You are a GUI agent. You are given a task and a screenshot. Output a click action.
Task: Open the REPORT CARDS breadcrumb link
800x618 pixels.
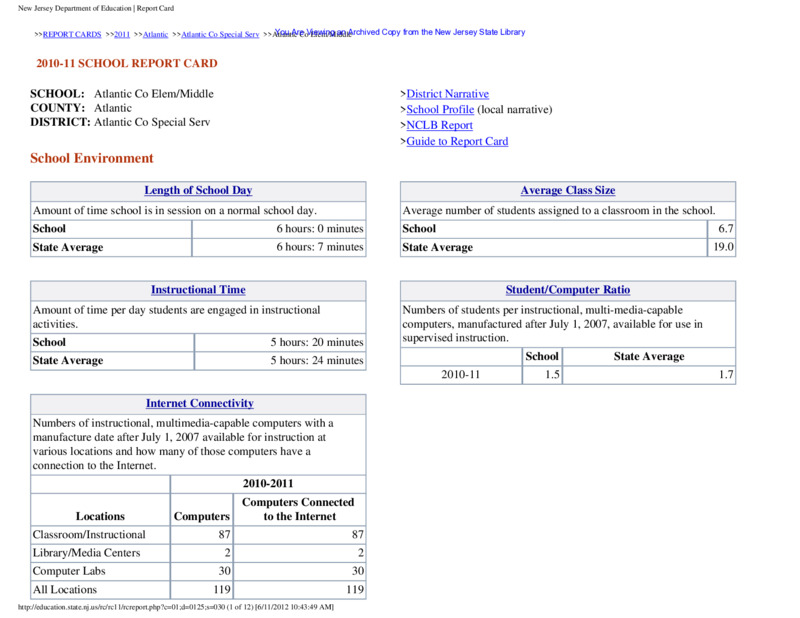pyautogui.click(x=72, y=34)
